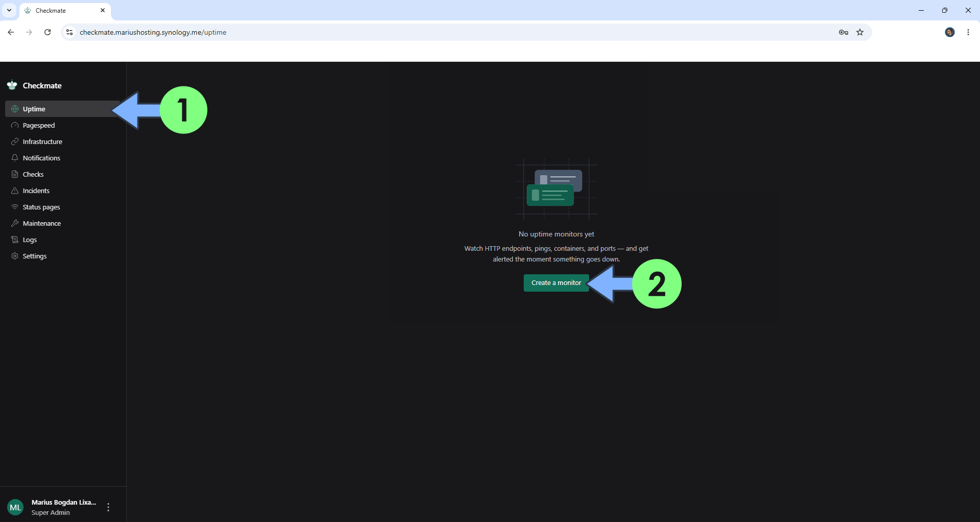Close the Checkmate browser tab

[x=103, y=10]
